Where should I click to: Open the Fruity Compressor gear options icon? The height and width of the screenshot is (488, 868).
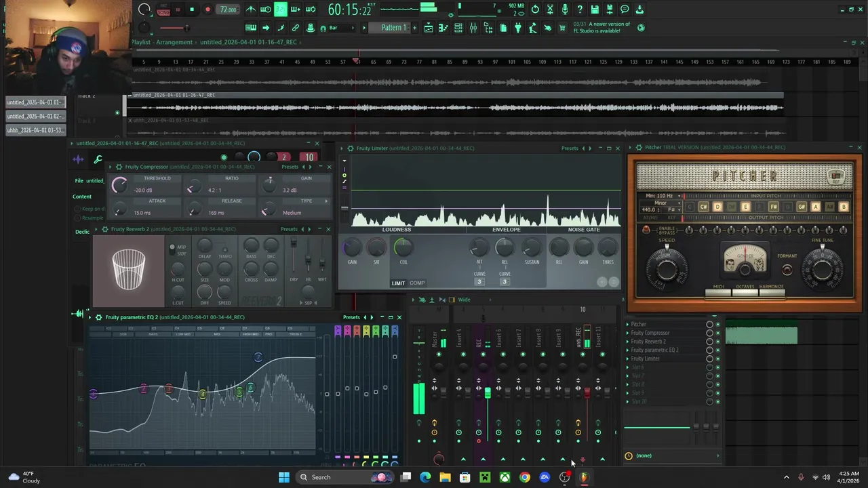click(x=119, y=167)
